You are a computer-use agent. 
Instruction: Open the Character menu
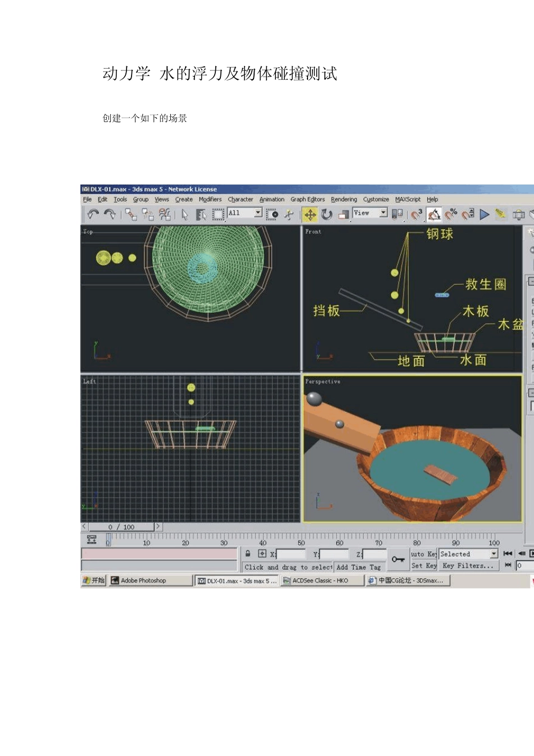[x=241, y=199]
